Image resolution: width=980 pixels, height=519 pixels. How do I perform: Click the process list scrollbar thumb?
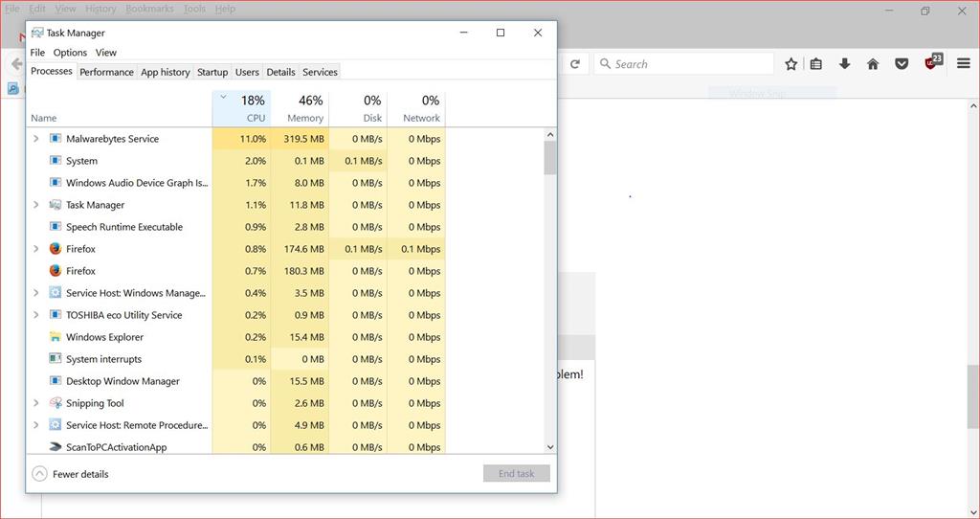click(550, 158)
